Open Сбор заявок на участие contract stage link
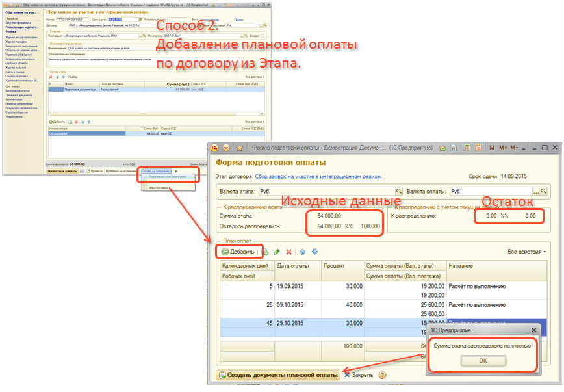This screenshot has width=564, height=392. pos(318,176)
